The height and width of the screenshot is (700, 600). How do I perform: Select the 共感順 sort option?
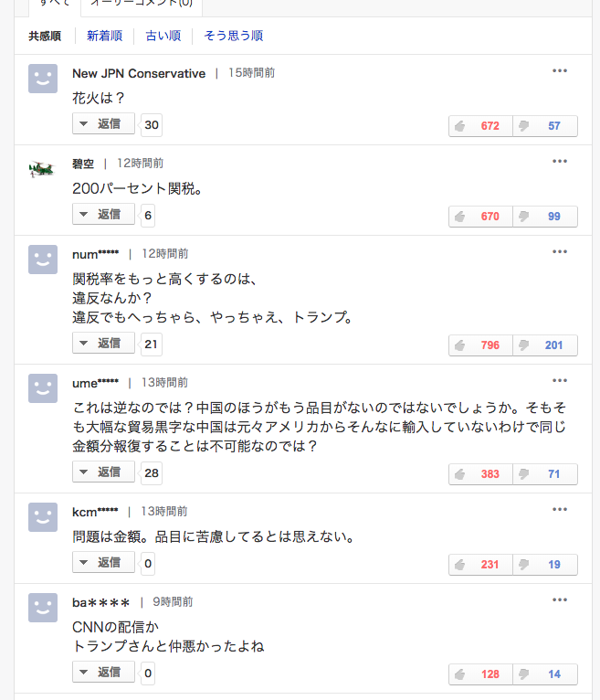[x=45, y=37]
